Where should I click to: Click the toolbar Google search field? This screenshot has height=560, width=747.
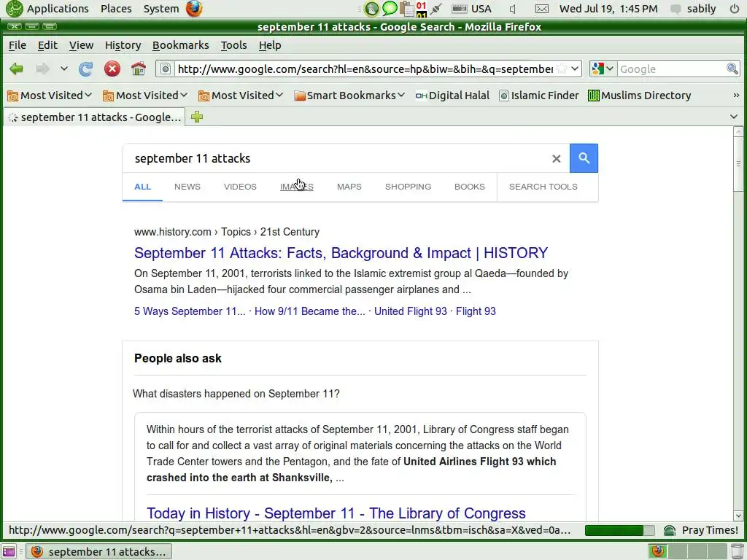pyautogui.click(x=672, y=69)
